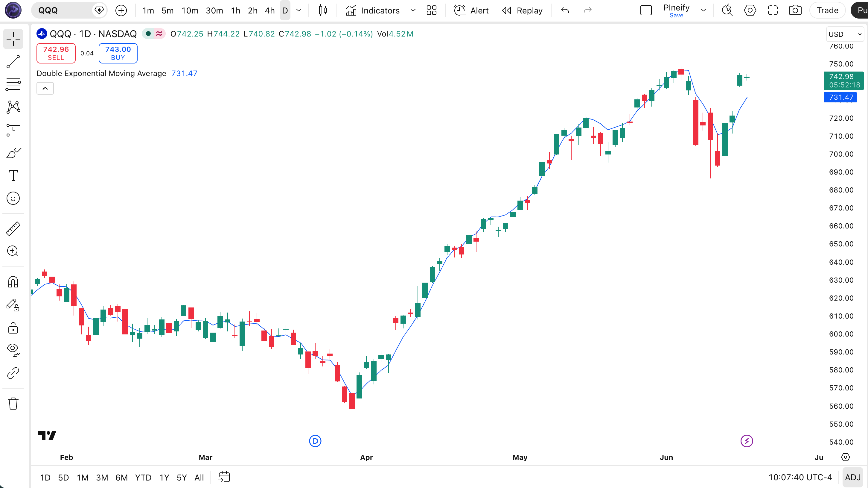Switch to 1m timeframe
The image size is (868, 488).
[x=148, y=10]
